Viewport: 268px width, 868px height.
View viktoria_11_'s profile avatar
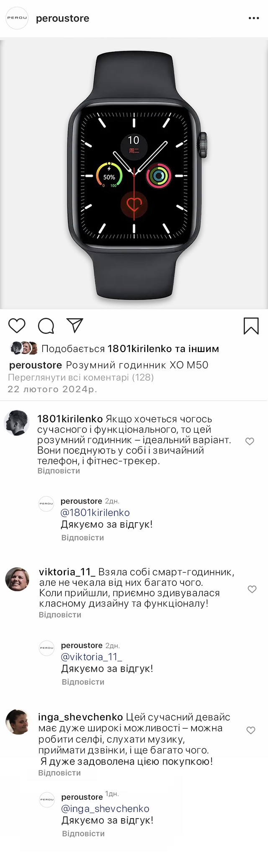coord(17,579)
